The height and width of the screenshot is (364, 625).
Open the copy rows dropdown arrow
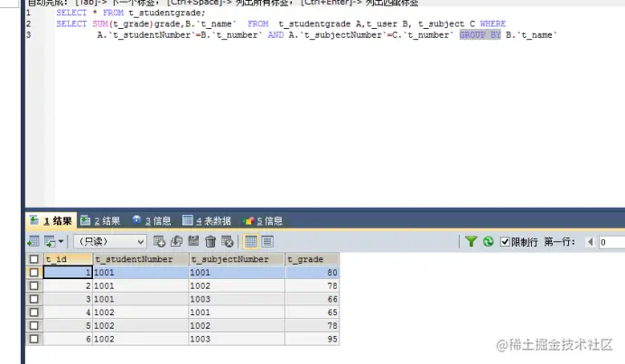(x=61, y=241)
